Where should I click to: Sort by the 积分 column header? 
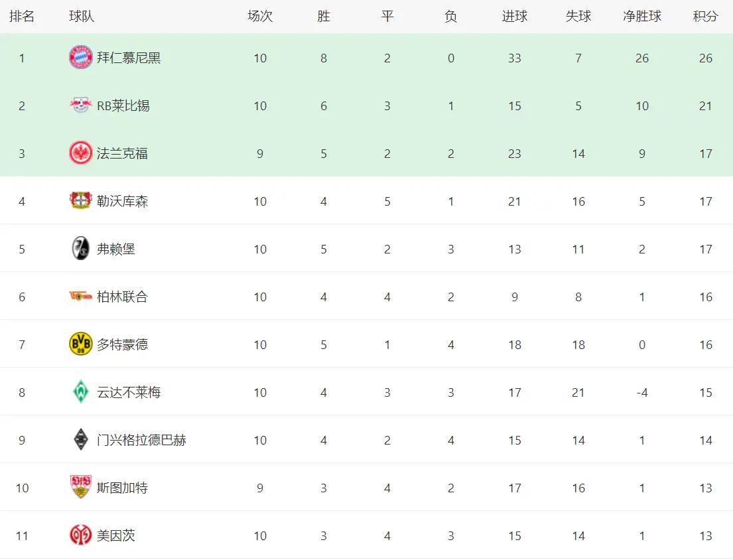(705, 17)
